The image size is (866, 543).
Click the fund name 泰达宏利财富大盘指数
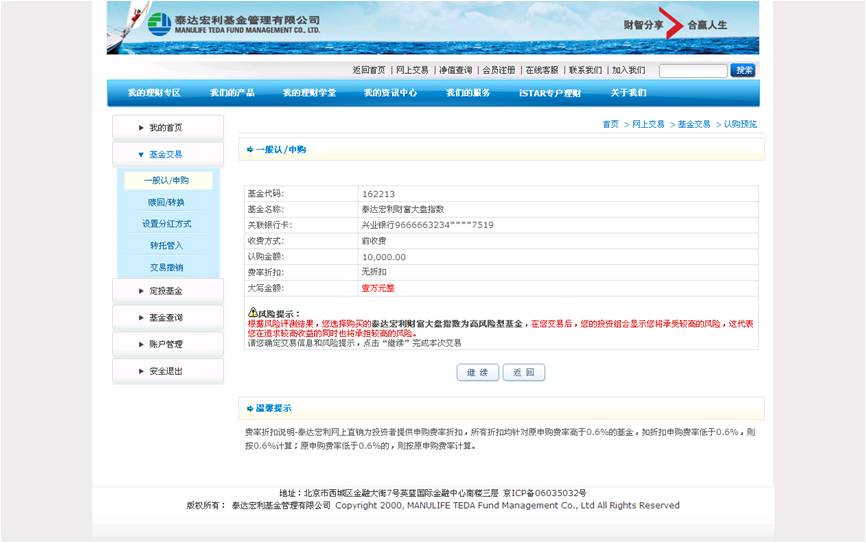[403, 209]
